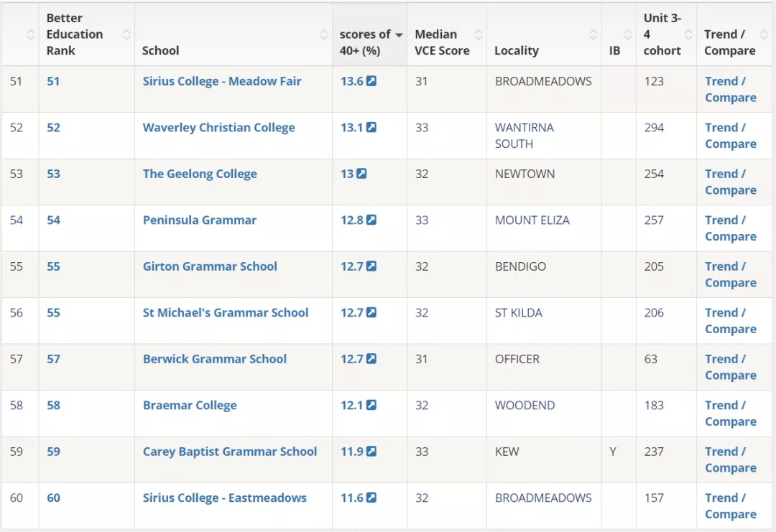Sort table by Unit 3-4 cohort

click(688, 34)
